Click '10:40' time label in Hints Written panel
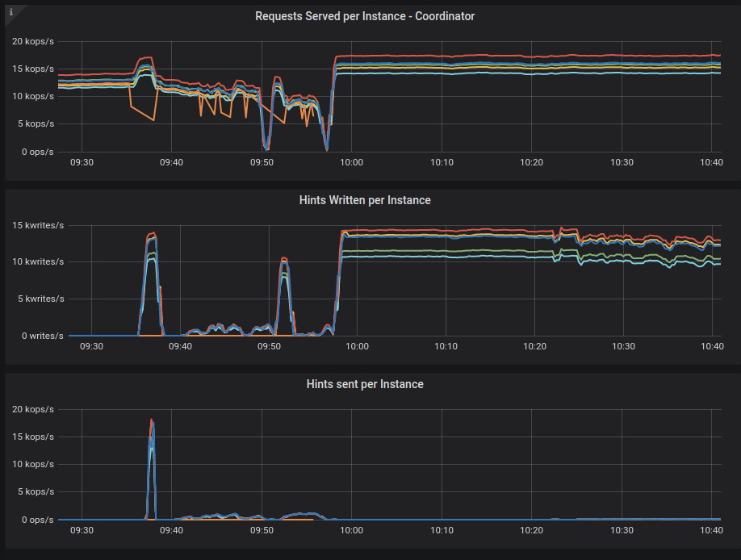This screenshot has height=560, width=741. point(712,346)
